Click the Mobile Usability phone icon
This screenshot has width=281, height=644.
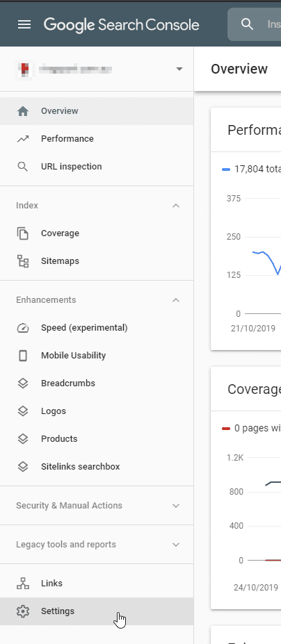[23, 356]
